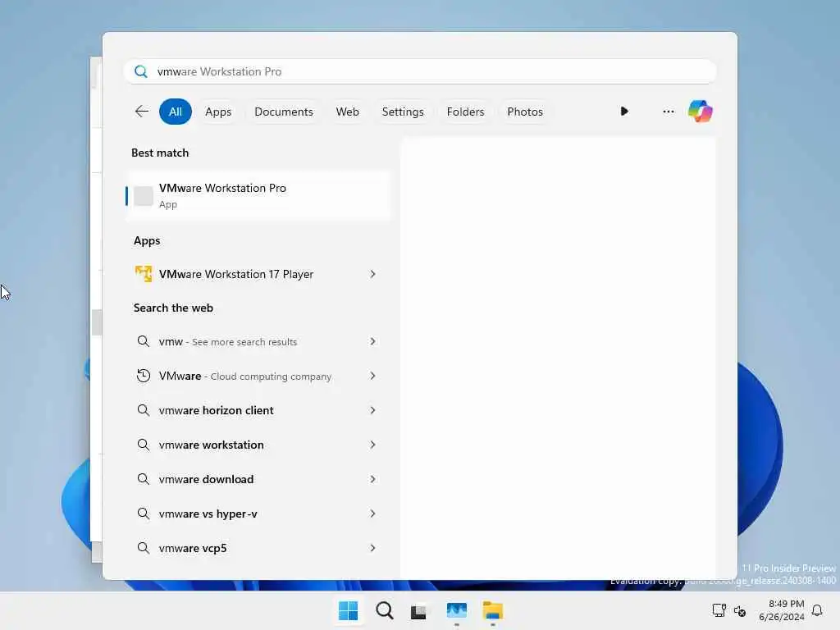Expand vmw search result chevron

373,341
